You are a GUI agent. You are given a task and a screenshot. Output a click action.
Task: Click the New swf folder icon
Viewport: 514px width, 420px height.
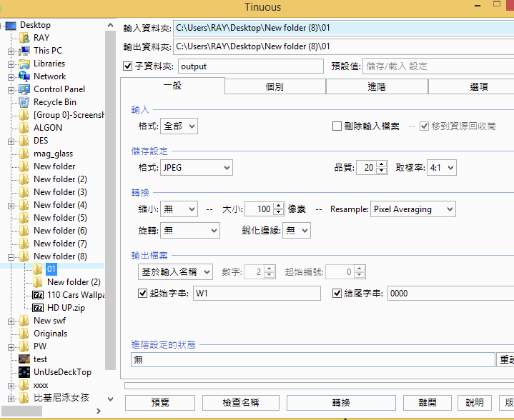[x=24, y=321]
